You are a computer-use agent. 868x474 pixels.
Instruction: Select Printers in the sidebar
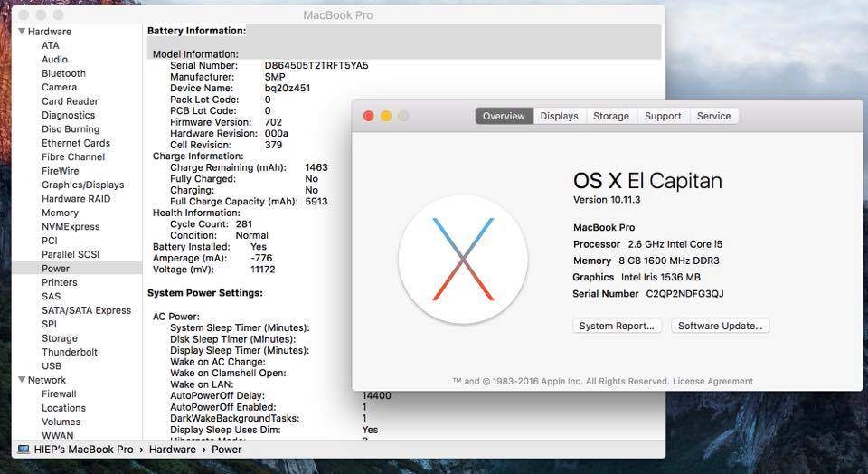(x=60, y=282)
